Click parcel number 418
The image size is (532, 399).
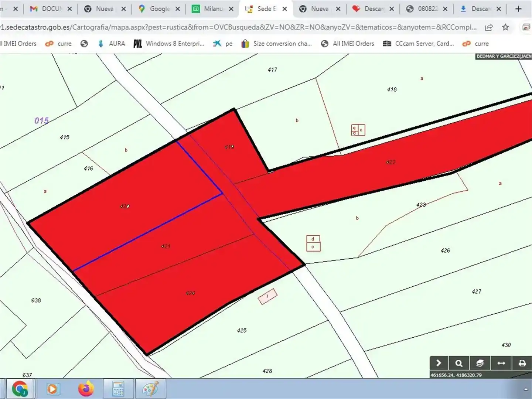click(x=392, y=89)
